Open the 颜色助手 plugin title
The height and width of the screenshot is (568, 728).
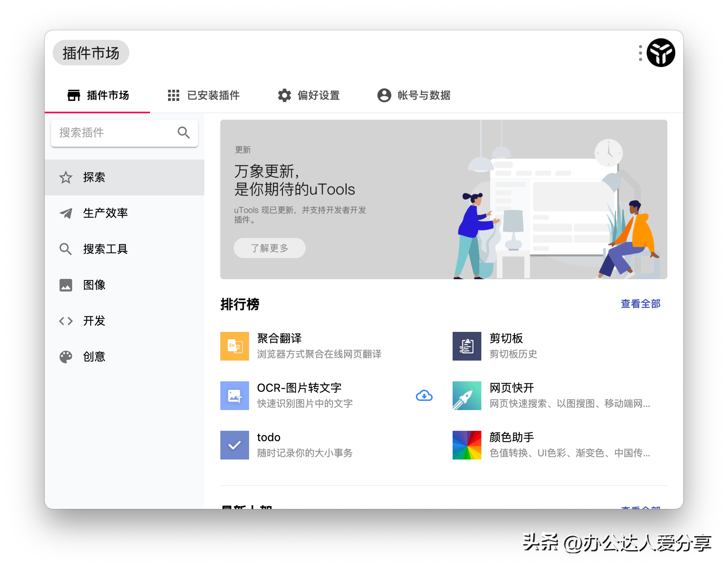tap(512, 437)
